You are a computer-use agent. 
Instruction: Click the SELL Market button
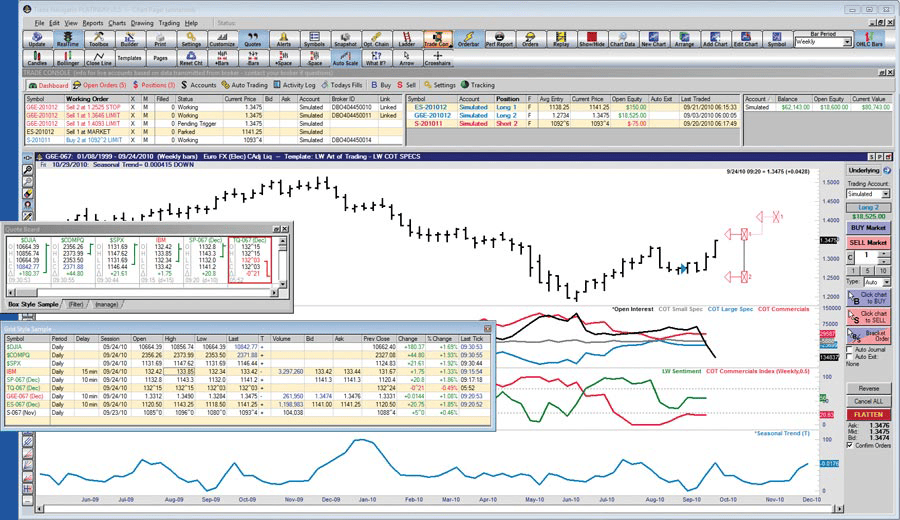tap(868, 243)
